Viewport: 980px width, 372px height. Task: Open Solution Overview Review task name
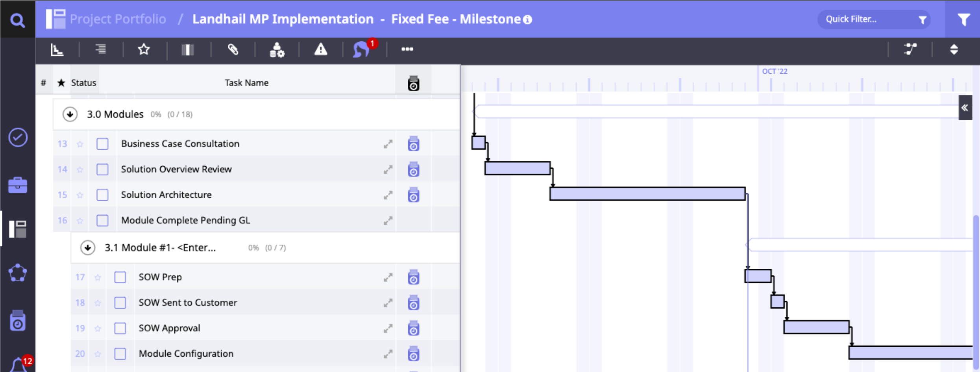pyautogui.click(x=176, y=169)
